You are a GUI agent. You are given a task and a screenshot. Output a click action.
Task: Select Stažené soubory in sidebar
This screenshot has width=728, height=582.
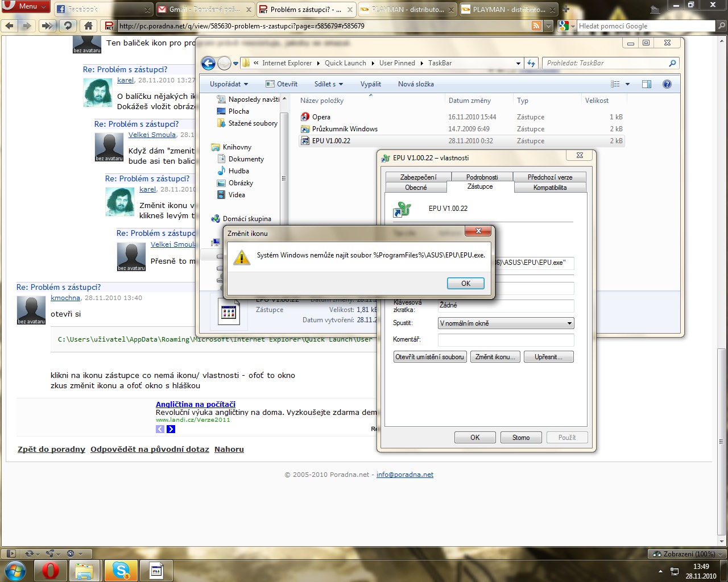point(253,123)
